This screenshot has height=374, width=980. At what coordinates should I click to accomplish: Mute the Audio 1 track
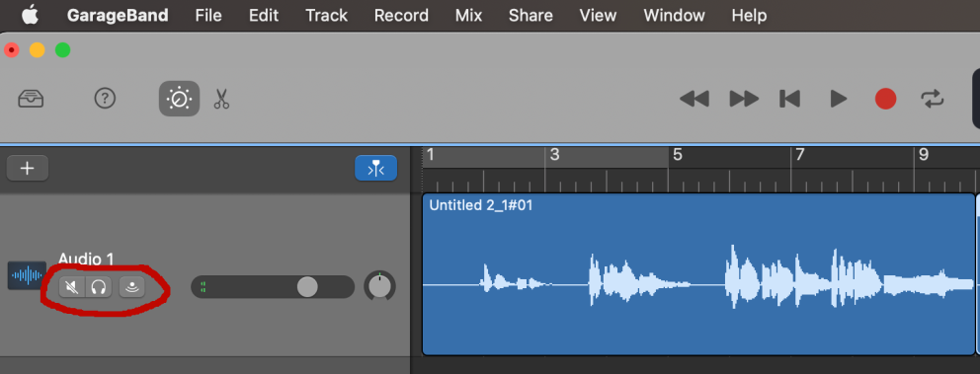72,287
